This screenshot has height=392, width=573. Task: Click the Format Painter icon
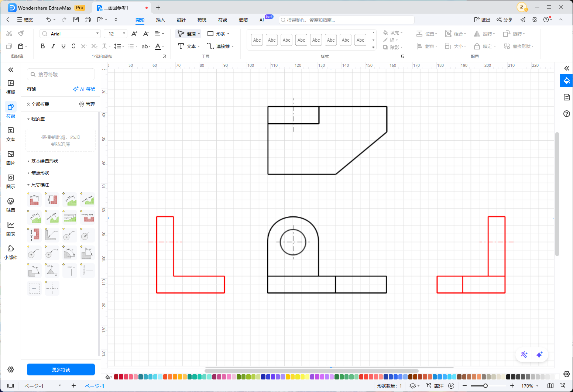click(x=21, y=34)
